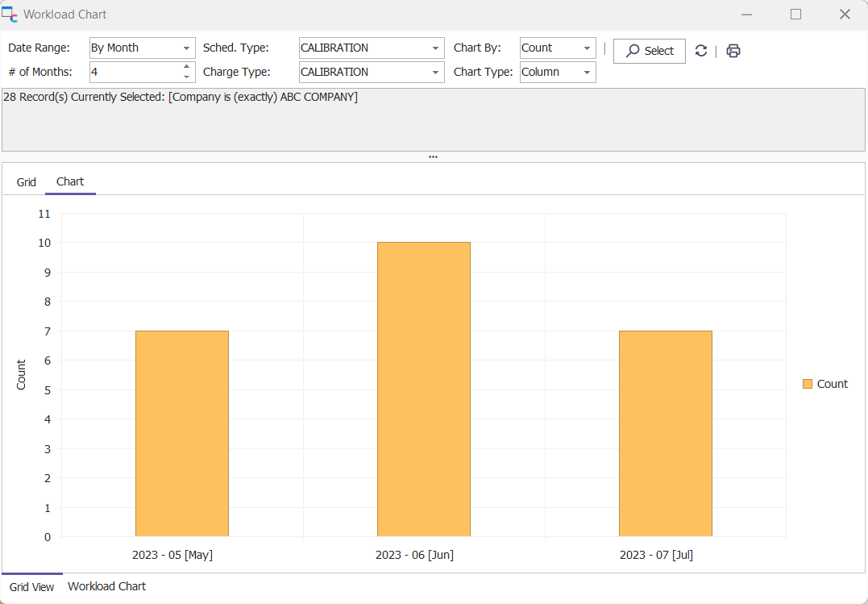
Task: Open the Date Range dropdown
Action: tap(187, 48)
